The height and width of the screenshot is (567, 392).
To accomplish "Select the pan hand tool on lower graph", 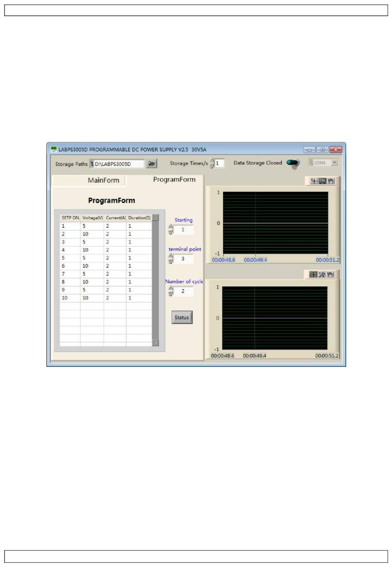I will tap(330, 274).
